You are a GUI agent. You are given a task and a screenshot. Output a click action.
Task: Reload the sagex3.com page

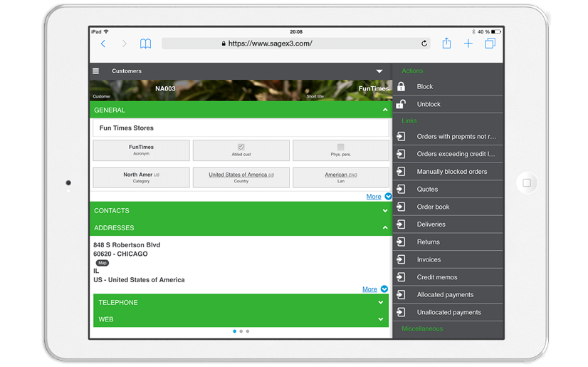424,43
